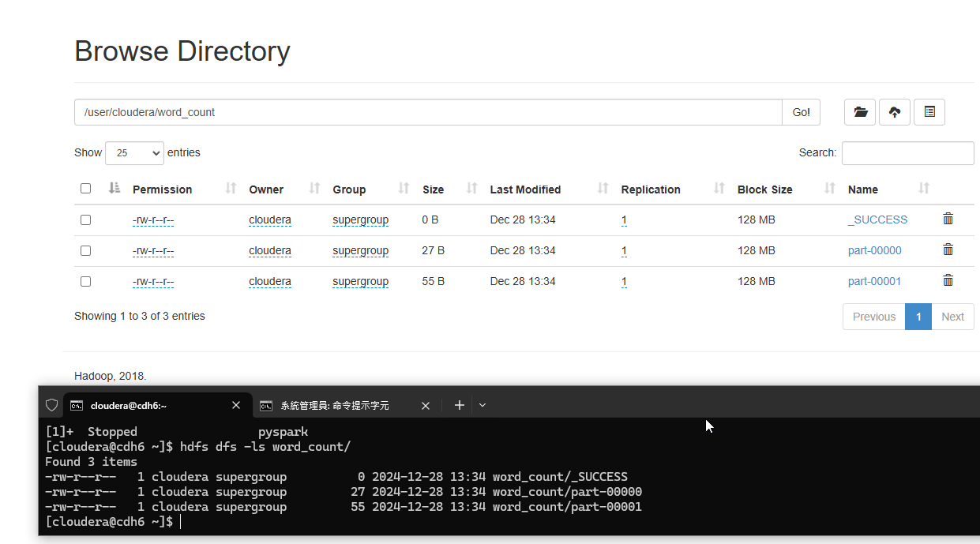Check the _SUCCESS row checkbox

[x=85, y=219]
